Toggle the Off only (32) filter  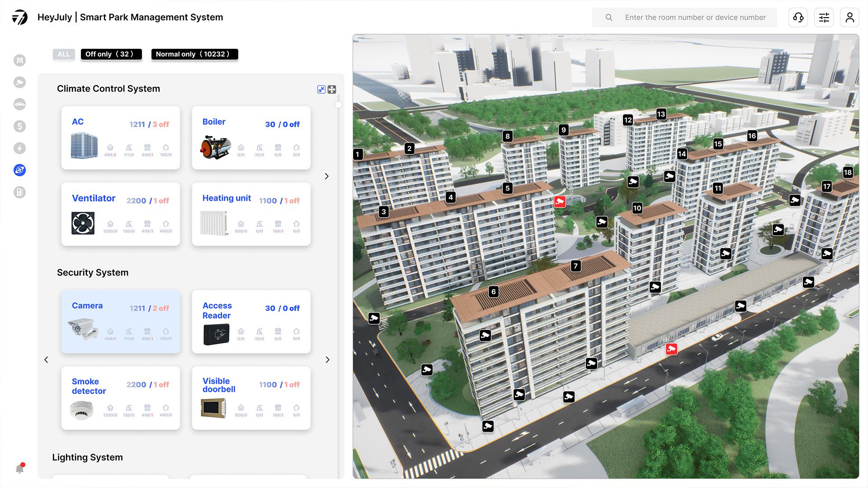tap(111, 54)
